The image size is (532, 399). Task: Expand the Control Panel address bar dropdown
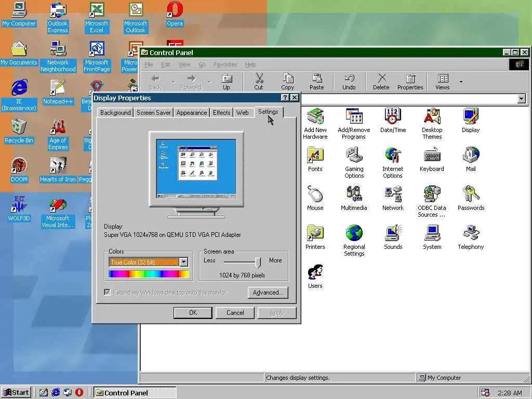click(x=522, y=99)
